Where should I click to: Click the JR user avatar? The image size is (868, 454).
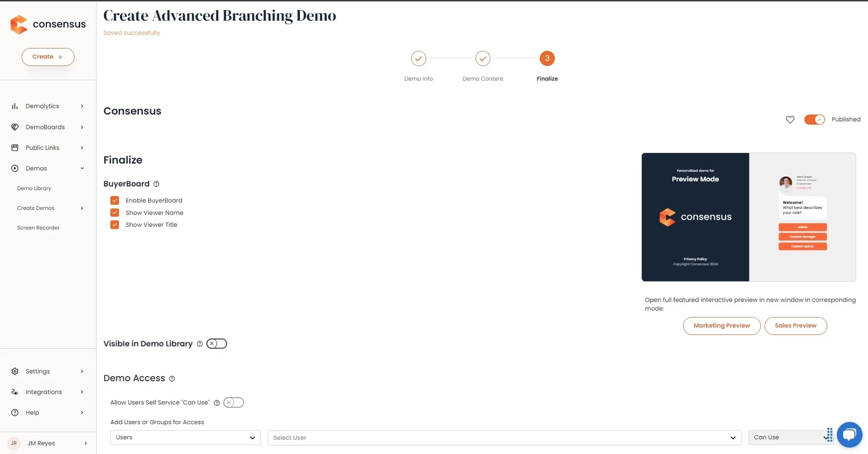click(14, 443)
